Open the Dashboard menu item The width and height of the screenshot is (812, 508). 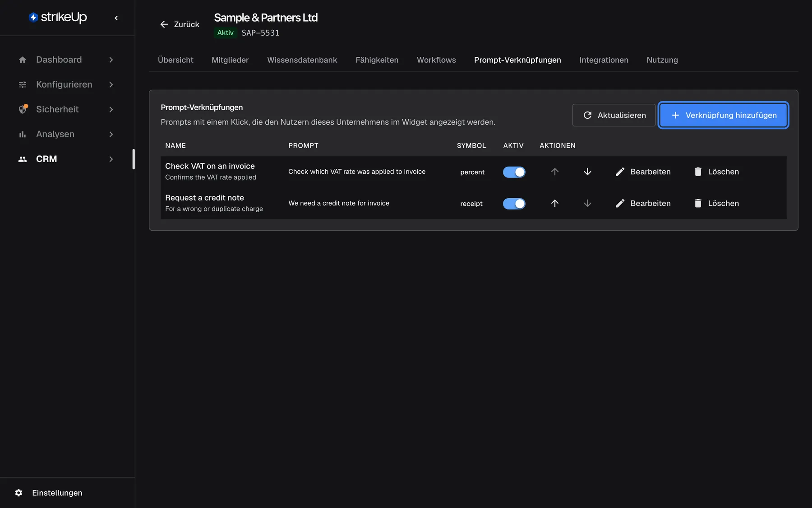(x=67, y=60)
